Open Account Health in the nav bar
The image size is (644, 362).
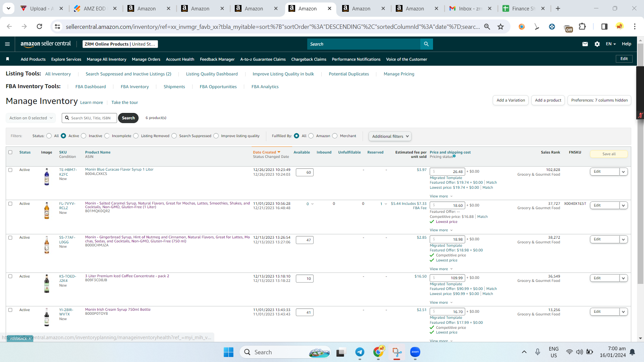click(180, 59)
